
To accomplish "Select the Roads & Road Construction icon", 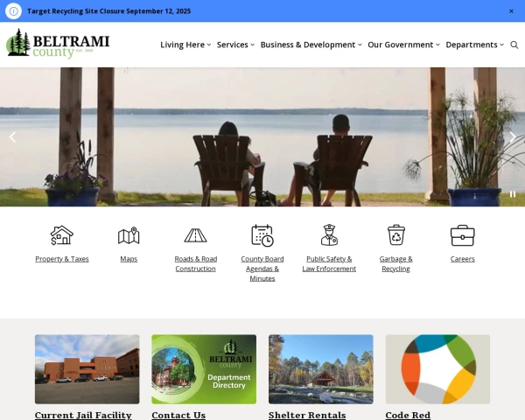I will (195, 235).
